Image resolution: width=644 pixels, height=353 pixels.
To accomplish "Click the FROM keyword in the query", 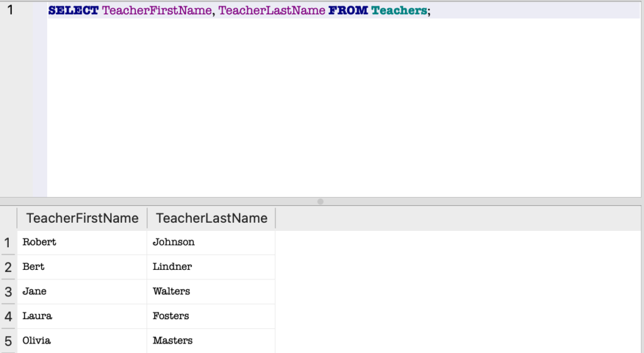I will (348, 11).
